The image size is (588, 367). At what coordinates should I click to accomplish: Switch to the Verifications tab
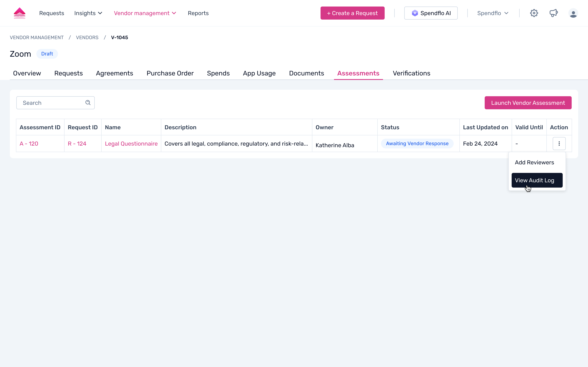click(411, 73)
